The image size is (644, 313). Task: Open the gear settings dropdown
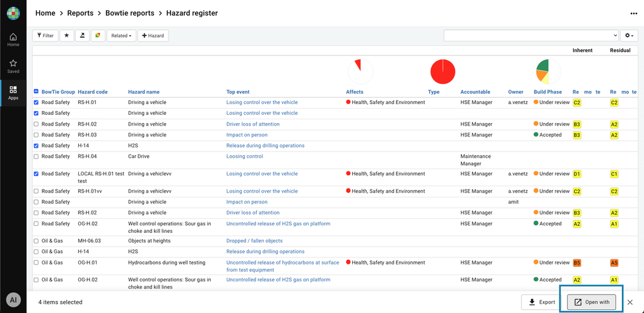629,35
